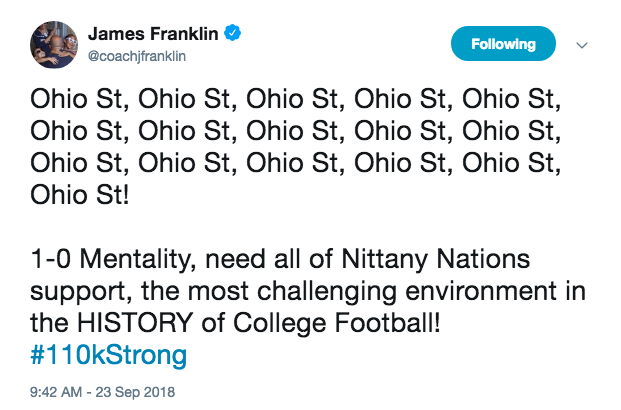Viewport: 621px width, 410px height.
Task: Click the blue verified badge beside James Franklin
Action: tap(233, 36)
